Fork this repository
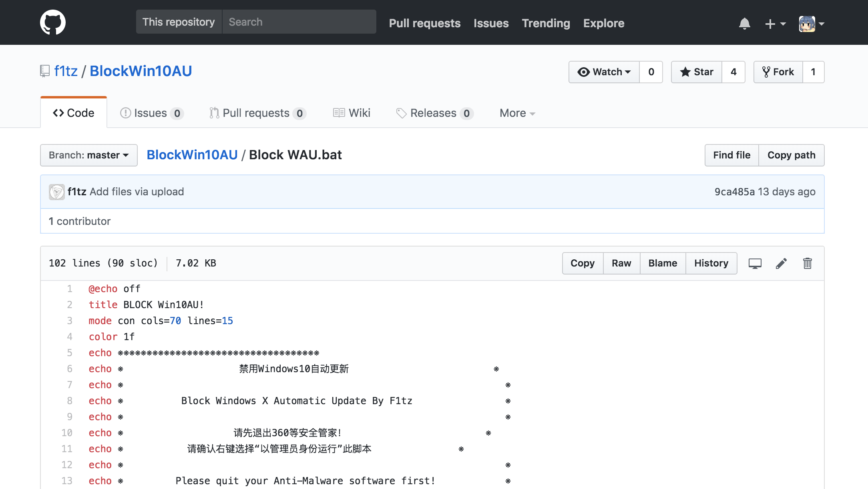This screenshot has width=868, height=489. click(x=778, y=72)
